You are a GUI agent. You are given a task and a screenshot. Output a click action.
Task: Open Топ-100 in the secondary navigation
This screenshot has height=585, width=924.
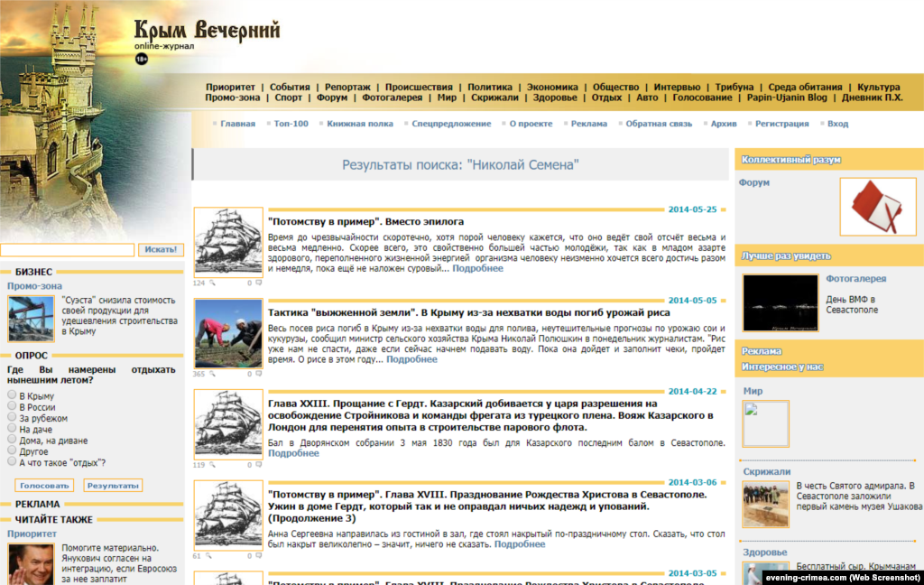coord(291,124)
